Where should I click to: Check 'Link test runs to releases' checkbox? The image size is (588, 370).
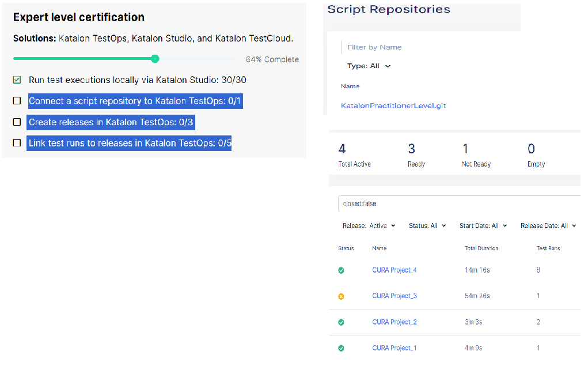tap(17, 143)
